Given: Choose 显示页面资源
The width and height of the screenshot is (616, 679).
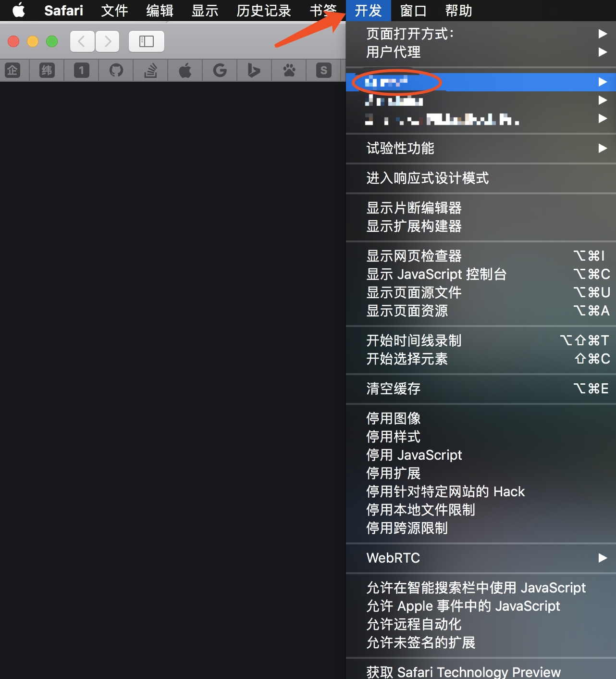Looking at the screenshot, I should click(x=481, y=311).
